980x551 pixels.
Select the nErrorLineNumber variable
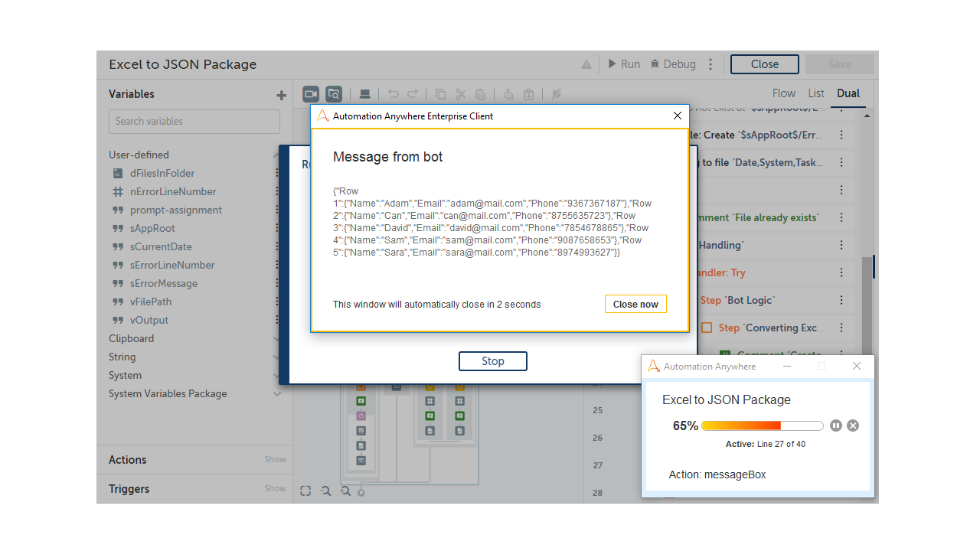[173, 191]
